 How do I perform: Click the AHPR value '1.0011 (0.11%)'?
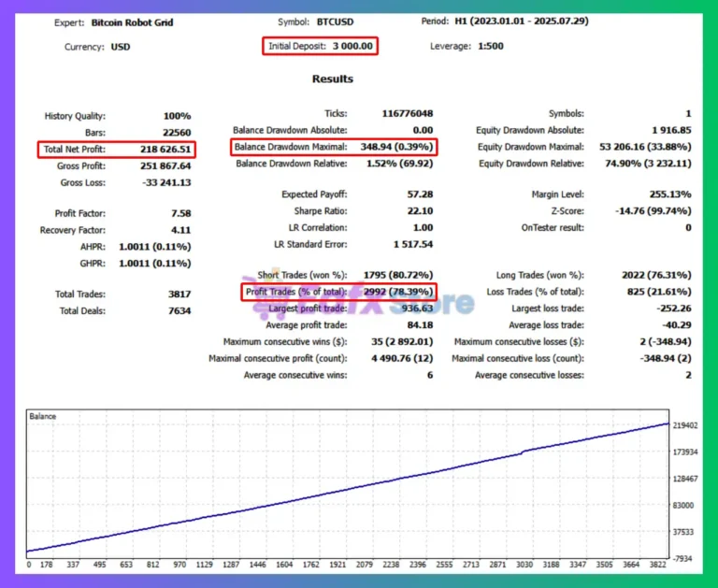(x=155, y=247)
